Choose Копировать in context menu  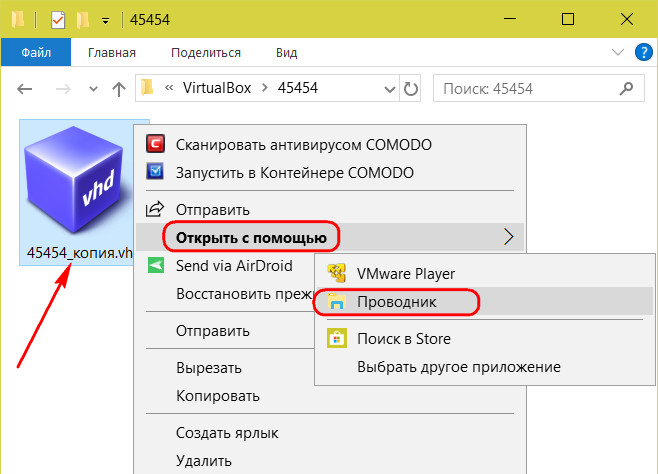coord(218,396)
